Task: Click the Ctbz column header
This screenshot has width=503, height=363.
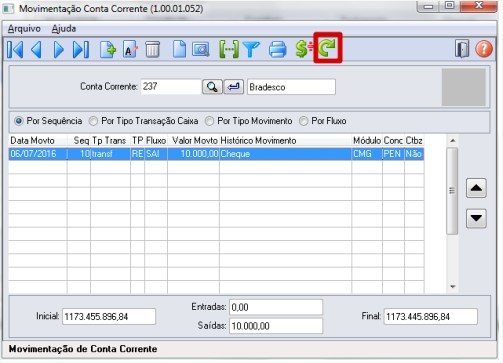Action: click(414, 141)
